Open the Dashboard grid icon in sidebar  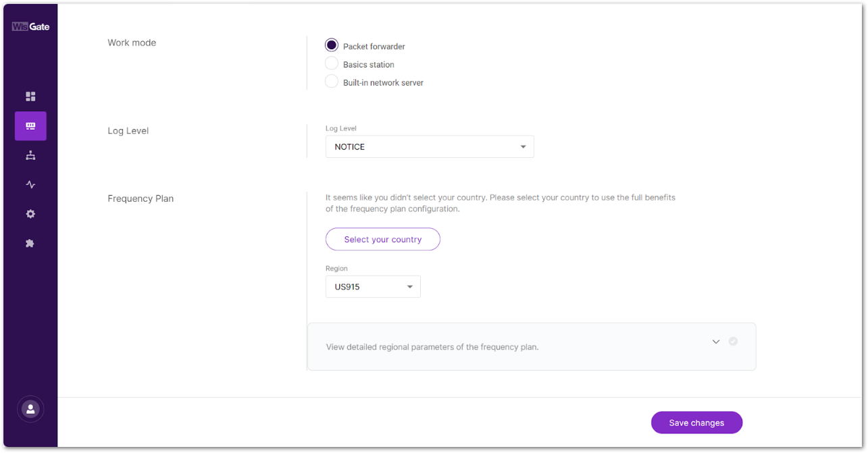click(x=30, y=97)
